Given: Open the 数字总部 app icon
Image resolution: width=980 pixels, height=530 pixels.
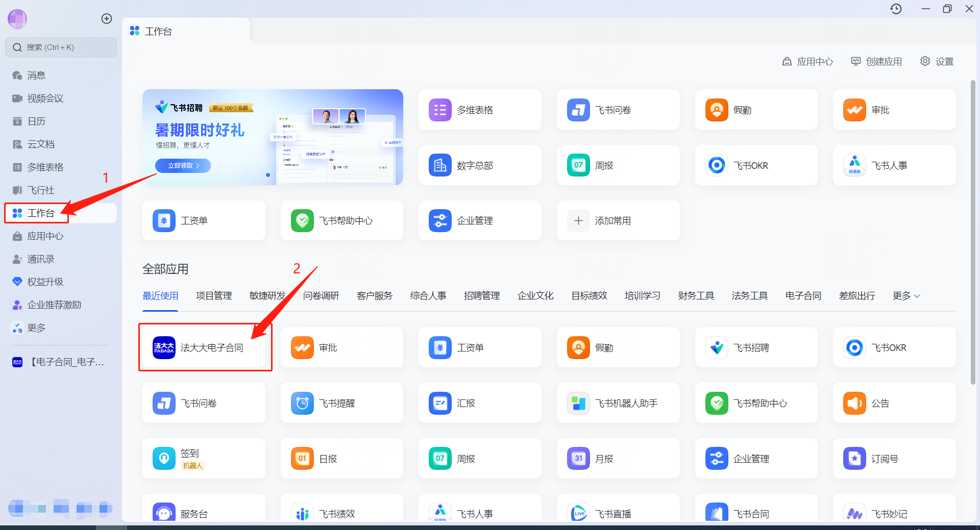Looking at the screenshot, I should (439, 165).
